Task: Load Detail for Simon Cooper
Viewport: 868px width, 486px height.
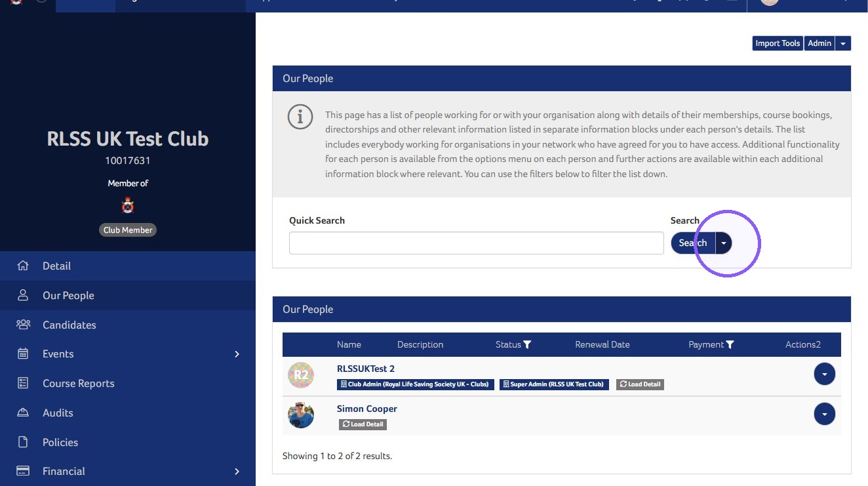Action: pos(363,424)
